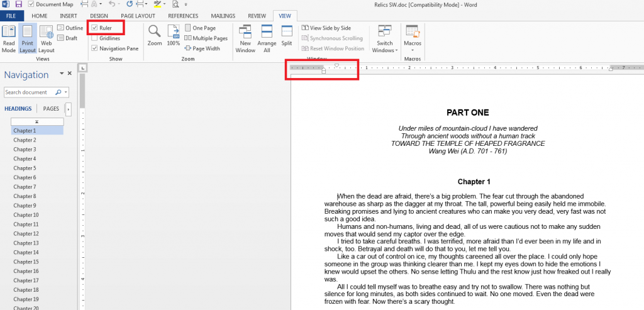This screenshot has width=644, height=310.
Task: Select Print Layout view
Action: [28, 39]
